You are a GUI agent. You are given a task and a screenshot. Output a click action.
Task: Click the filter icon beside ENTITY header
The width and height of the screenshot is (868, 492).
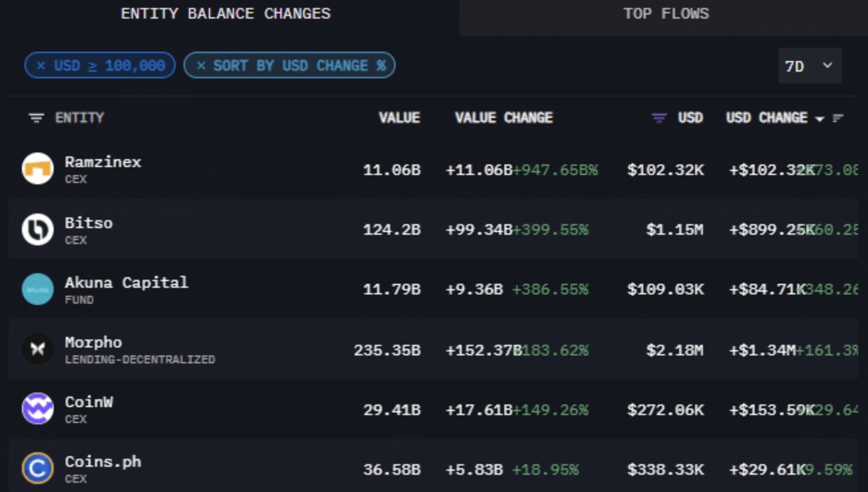(36, 118)
